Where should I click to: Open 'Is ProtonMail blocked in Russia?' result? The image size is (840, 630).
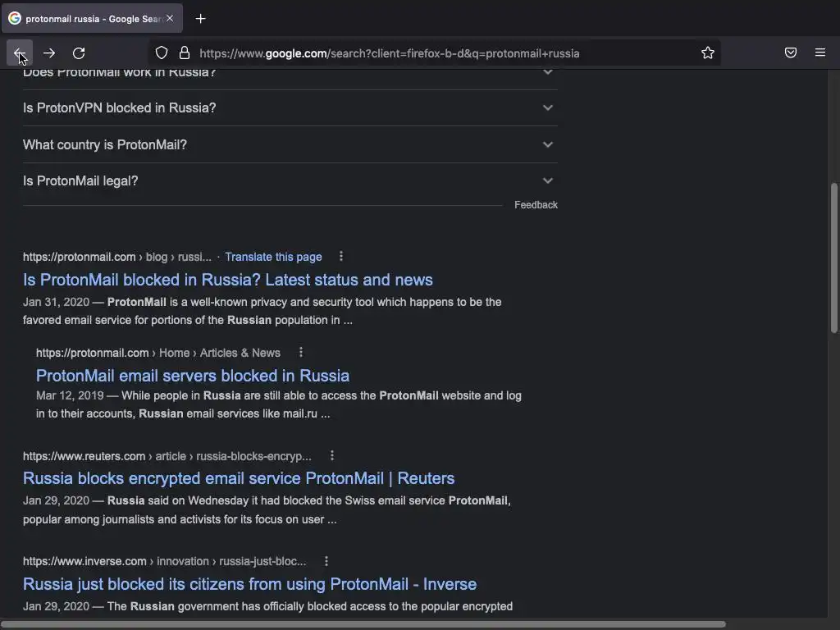(228, 280)
